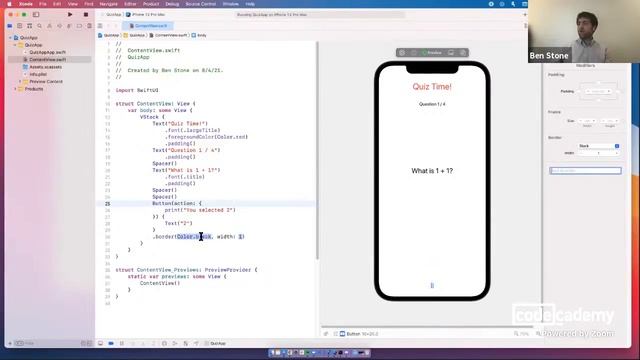Click ContentView.swift in the jump bar
Screen dimensions: 640x360
pos(168,36)
